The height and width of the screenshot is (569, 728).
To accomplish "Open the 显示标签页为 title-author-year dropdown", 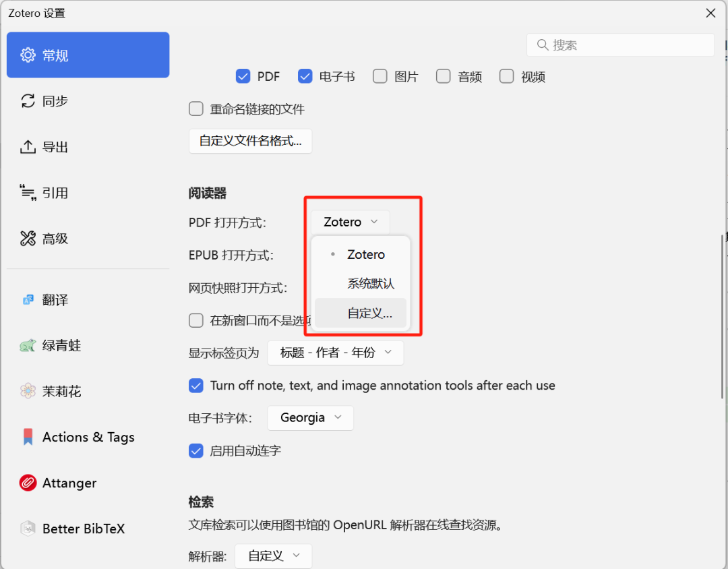I will (x=335, y=353).
